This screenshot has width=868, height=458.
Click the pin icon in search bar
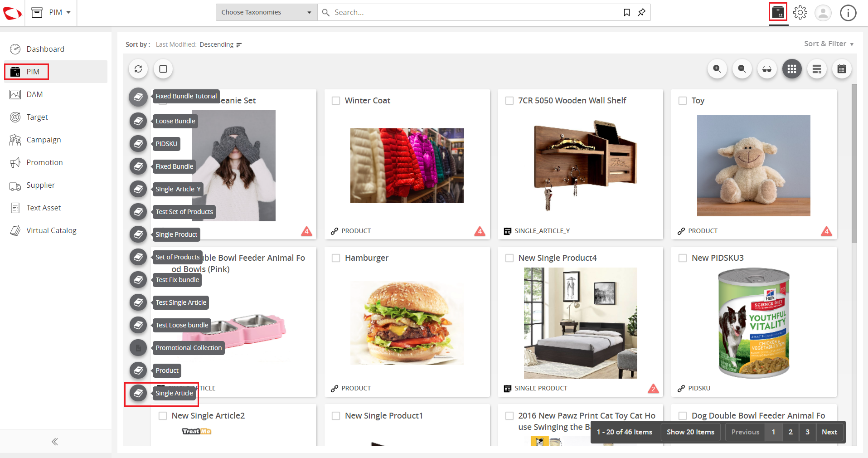tap(641, 12)
